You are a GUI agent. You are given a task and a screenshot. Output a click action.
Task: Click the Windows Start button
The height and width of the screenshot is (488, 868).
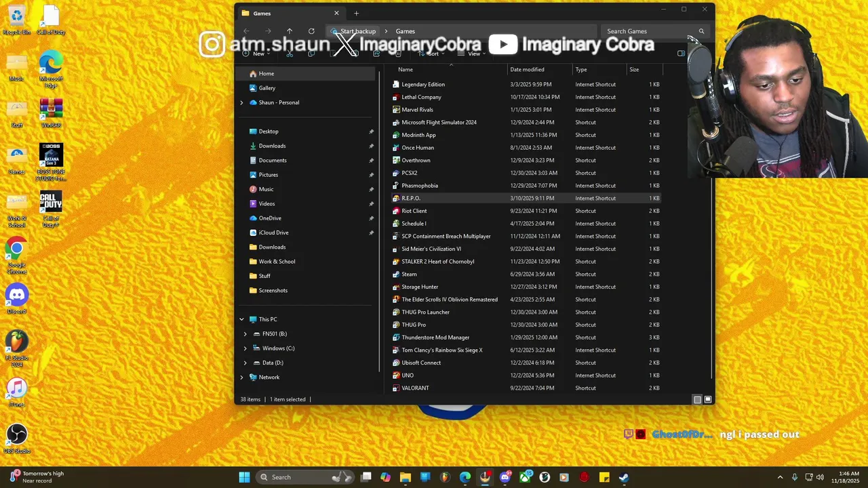coord(244,477)
